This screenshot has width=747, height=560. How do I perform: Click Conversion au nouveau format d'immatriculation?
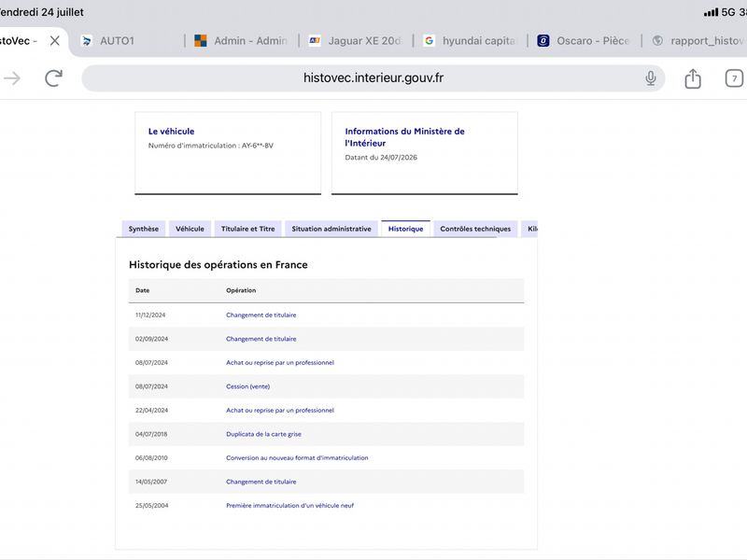tap(297, 458)
